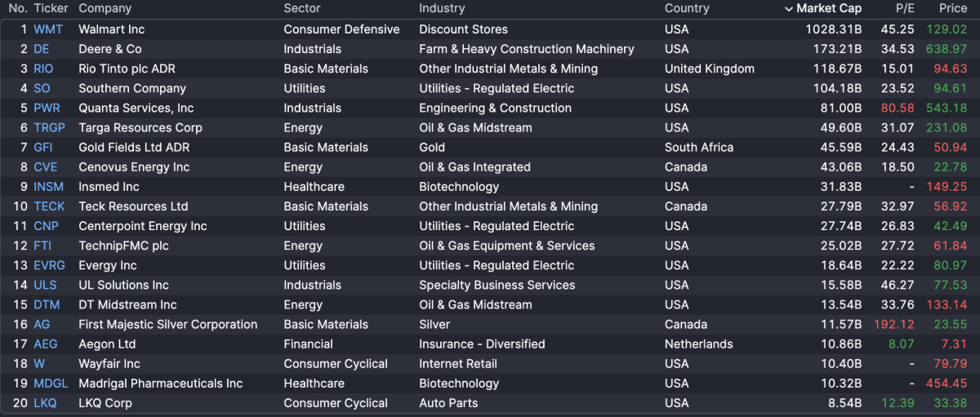Click the Country column header
The width and height of the screenshot is (980, 417).
coord(687,8)
